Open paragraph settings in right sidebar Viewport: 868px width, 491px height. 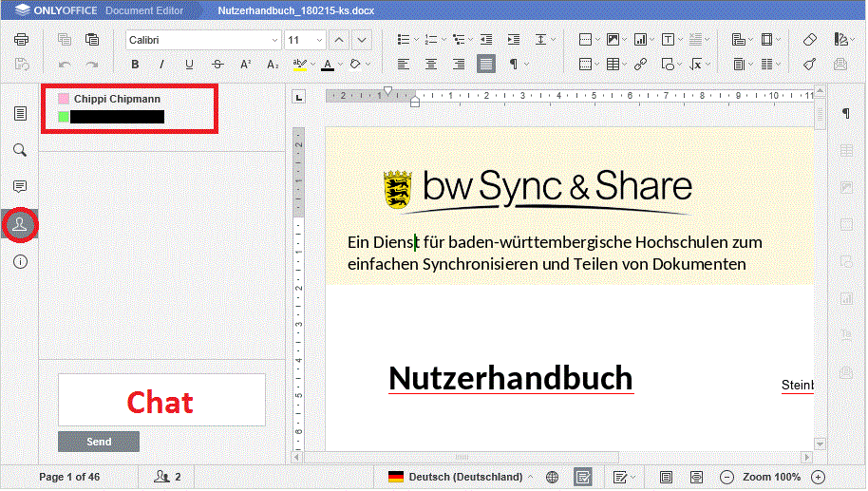(846, 113)
